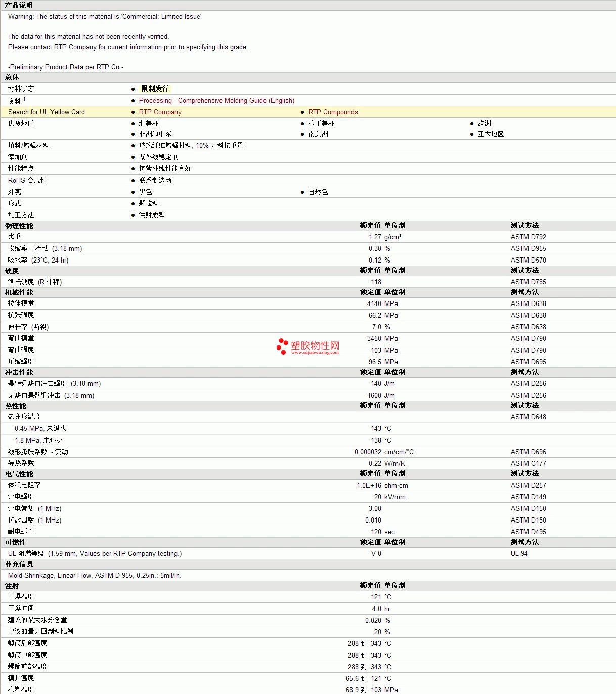The width and height of the screenshot is (616, 694).
Task: Click CLTE value 0.000032
Action: pyautogui.click(x=368, y=452)
